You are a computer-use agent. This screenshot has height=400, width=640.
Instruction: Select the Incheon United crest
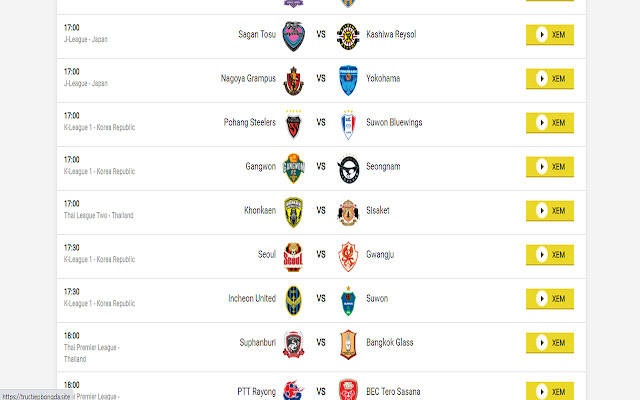point(293,301)
